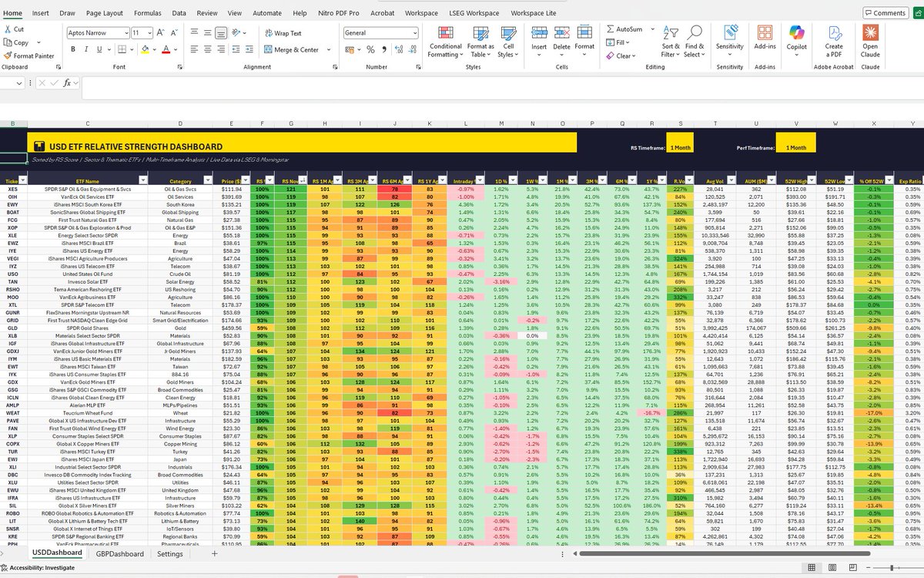
Task: Click AutoSum
Action: pos(624,29)
